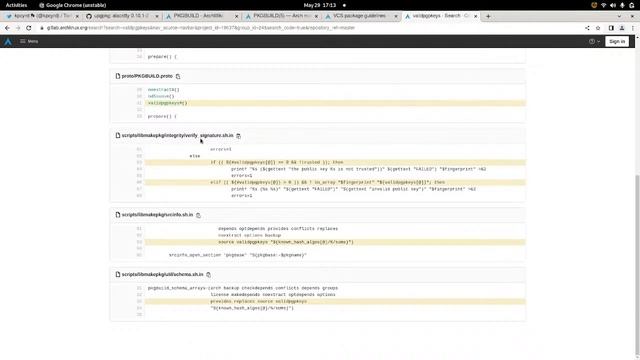Click highlighted 'elif' in_array fingerprint line
Screen dimensions: 640x360
click(335, 182)
